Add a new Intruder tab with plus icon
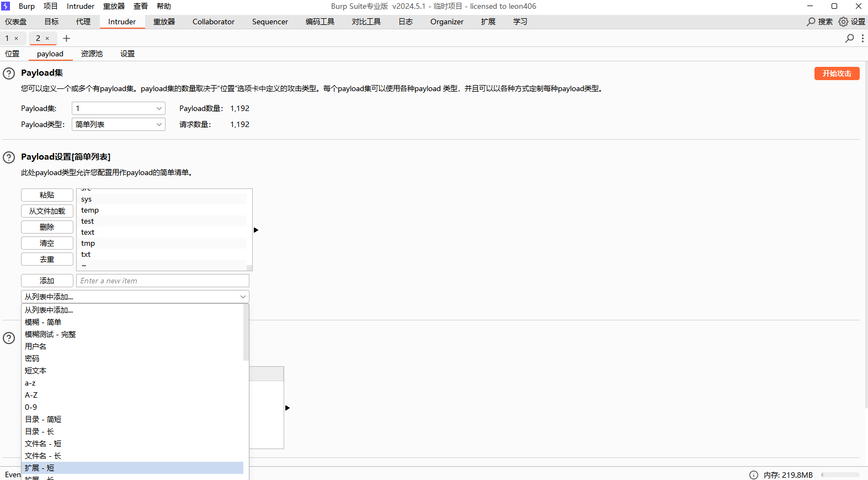Viewport: 868px width, 480px height. point(66,38)
